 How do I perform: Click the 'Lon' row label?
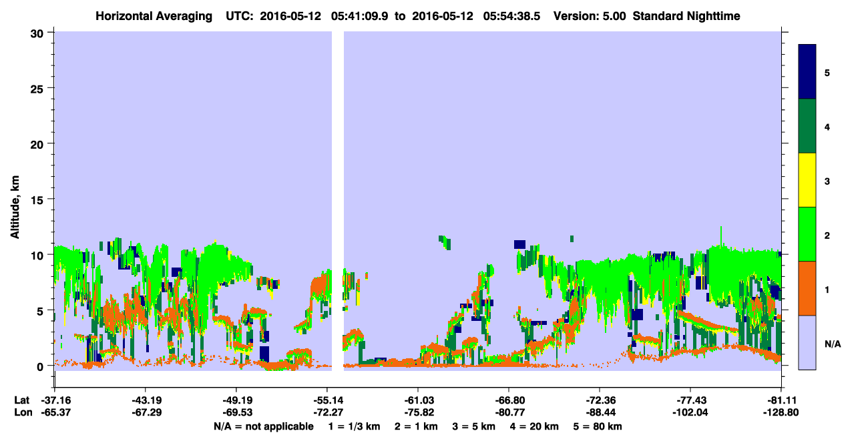click(x=23, y=412)
